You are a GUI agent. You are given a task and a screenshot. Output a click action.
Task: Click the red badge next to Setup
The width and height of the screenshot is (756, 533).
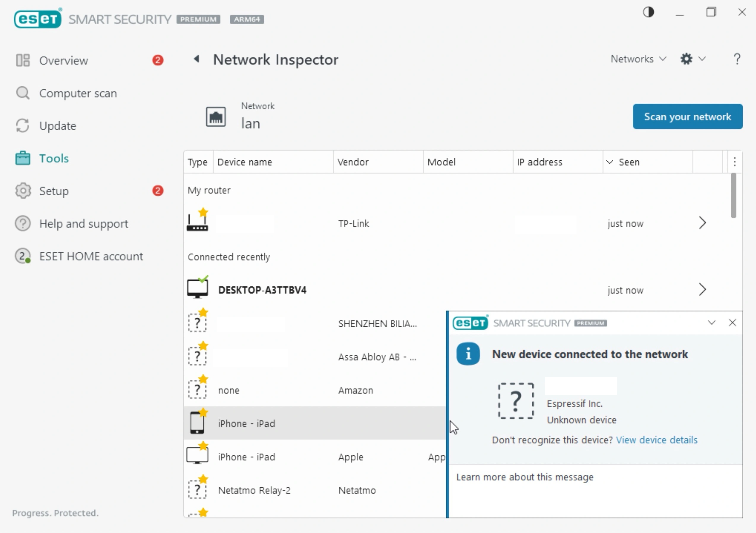[x=158, y=191]
